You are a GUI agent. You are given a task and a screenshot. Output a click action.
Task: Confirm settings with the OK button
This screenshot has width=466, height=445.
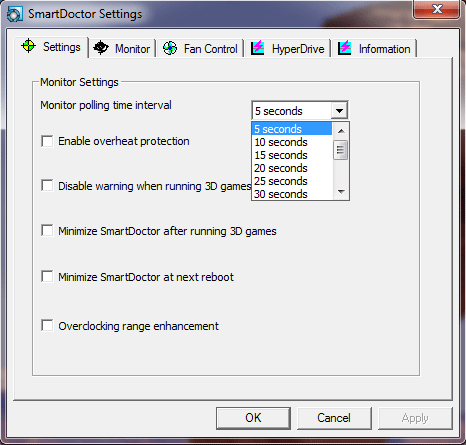click(x=253, y=418)
